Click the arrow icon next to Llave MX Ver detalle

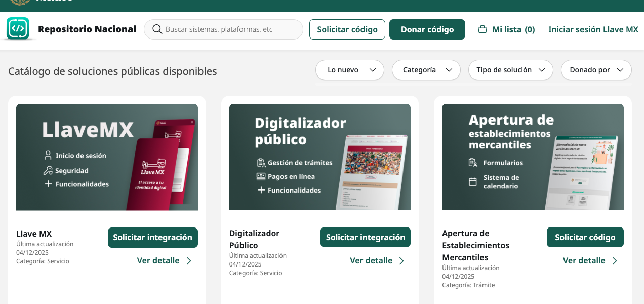pos(189,261)
